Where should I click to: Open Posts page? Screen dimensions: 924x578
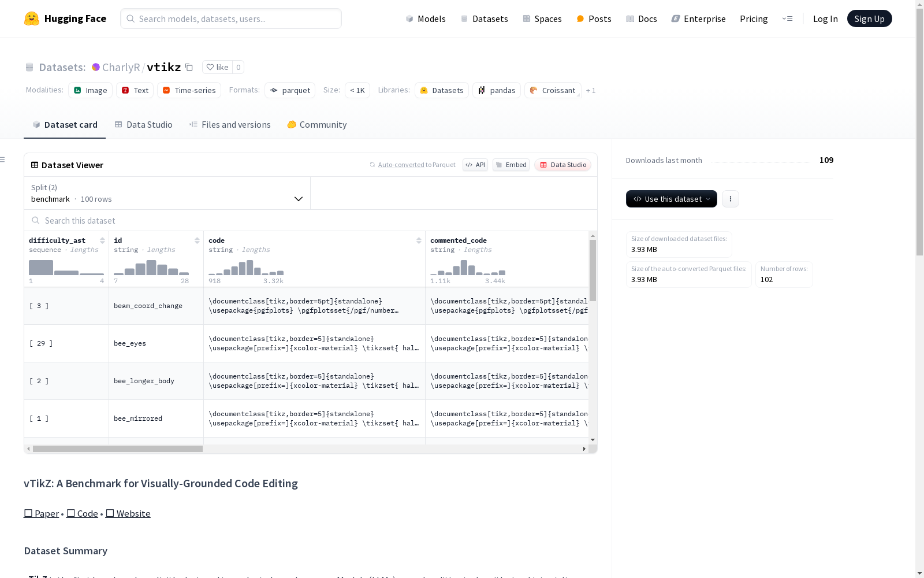coord(594,18)
